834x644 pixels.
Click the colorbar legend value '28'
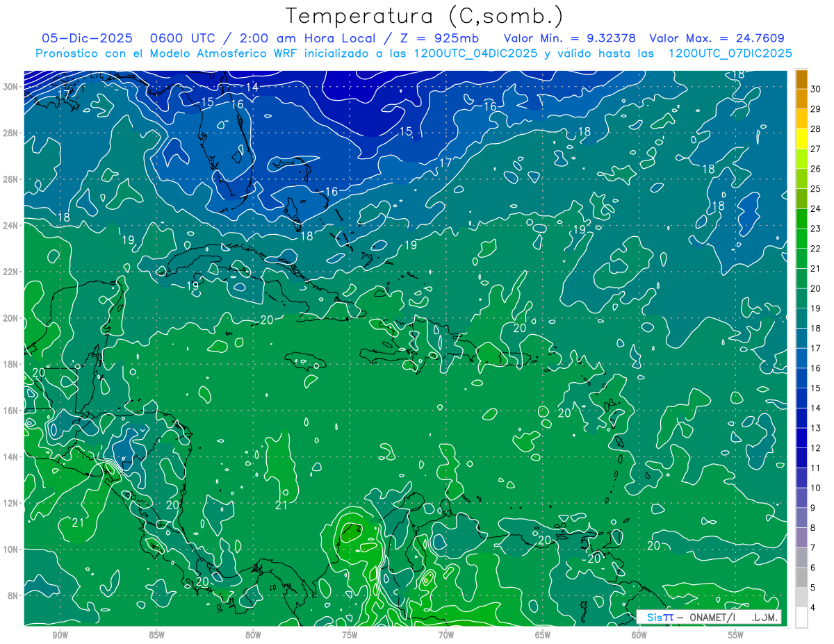click(x=815, y=129)
